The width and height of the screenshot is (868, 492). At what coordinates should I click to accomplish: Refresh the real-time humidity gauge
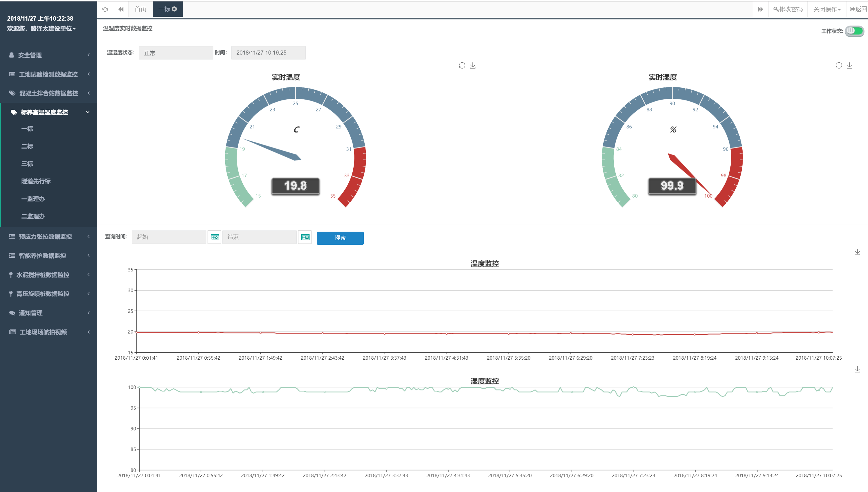tap(839, 66)
